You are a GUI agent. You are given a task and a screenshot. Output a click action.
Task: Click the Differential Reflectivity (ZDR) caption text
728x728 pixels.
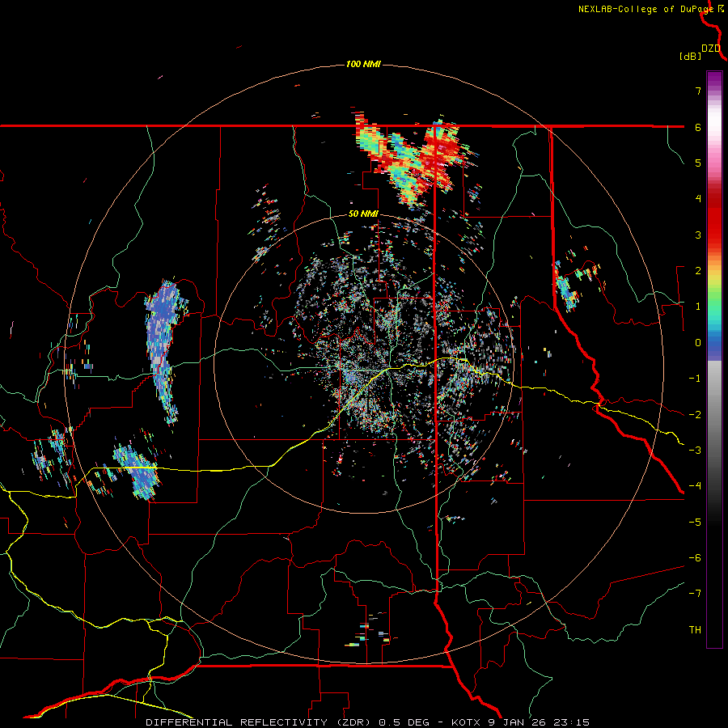[x=260, y=722]
